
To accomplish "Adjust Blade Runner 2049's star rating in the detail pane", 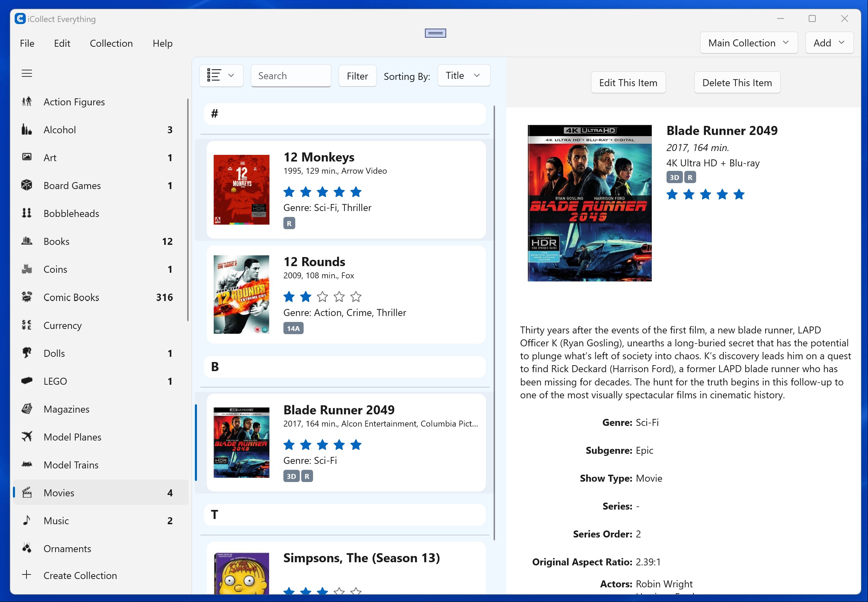I will click(705, 194).
